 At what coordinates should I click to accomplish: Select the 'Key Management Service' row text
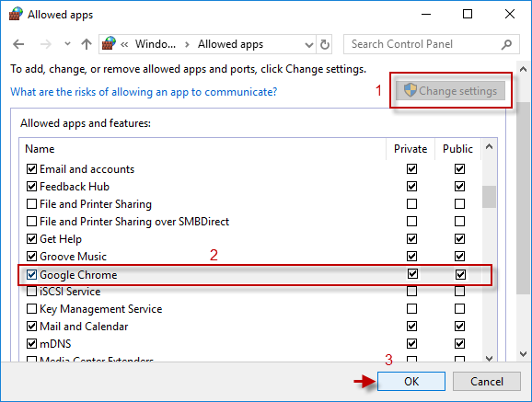click(x=100, y=309)
